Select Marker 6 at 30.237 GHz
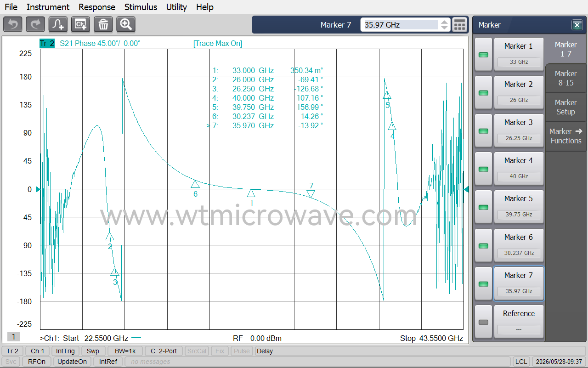Image resolution: width=588 pixels, height=368 pixels. pos(519,246)
